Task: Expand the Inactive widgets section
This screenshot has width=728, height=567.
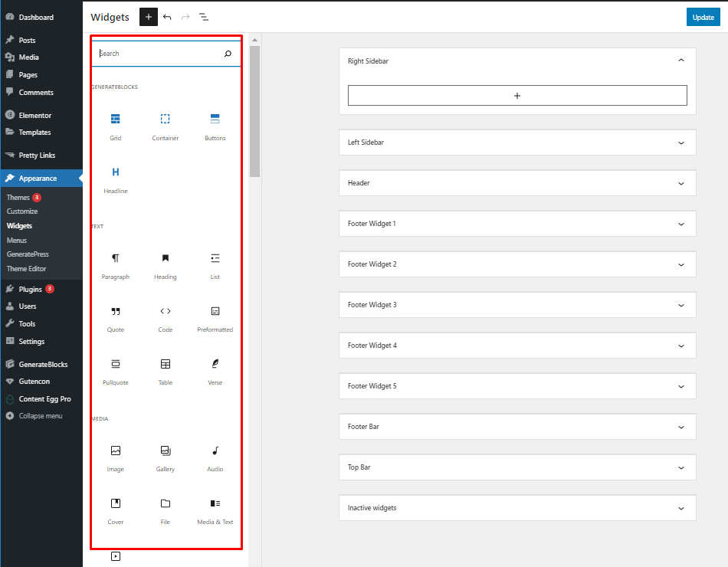Action: coord(680,507)
